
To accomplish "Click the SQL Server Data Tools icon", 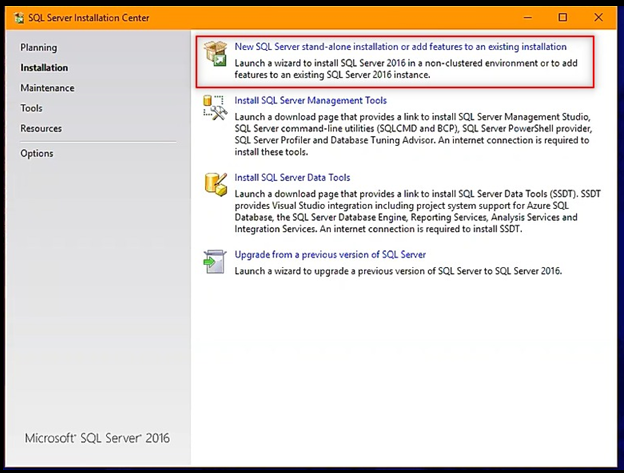I will 215,184.
